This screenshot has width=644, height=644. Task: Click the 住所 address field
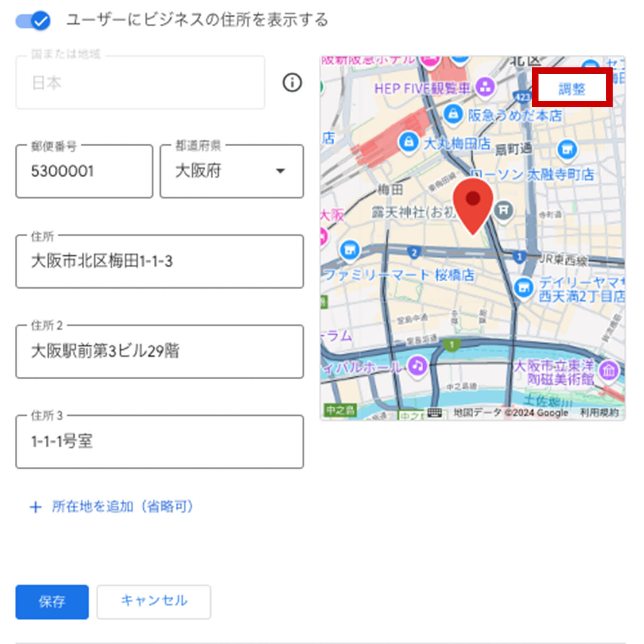pyautogui.click(x=159, y=261)
